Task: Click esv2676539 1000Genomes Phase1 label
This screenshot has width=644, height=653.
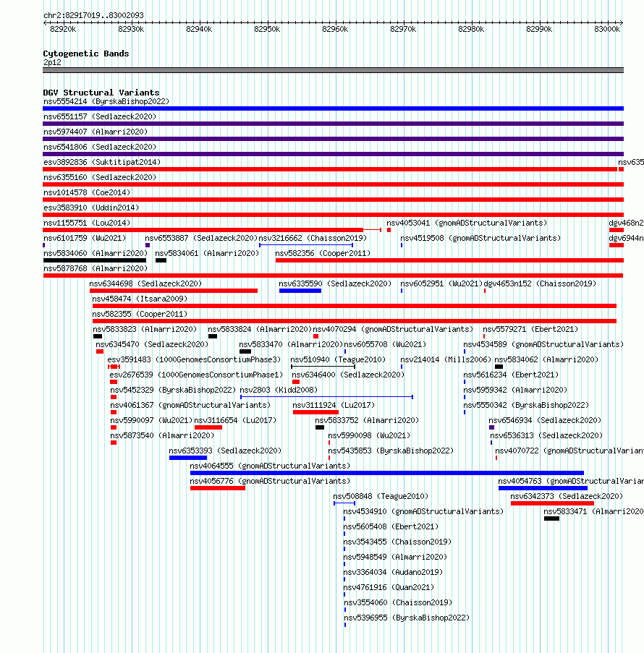Action: (x=196, y=375)
